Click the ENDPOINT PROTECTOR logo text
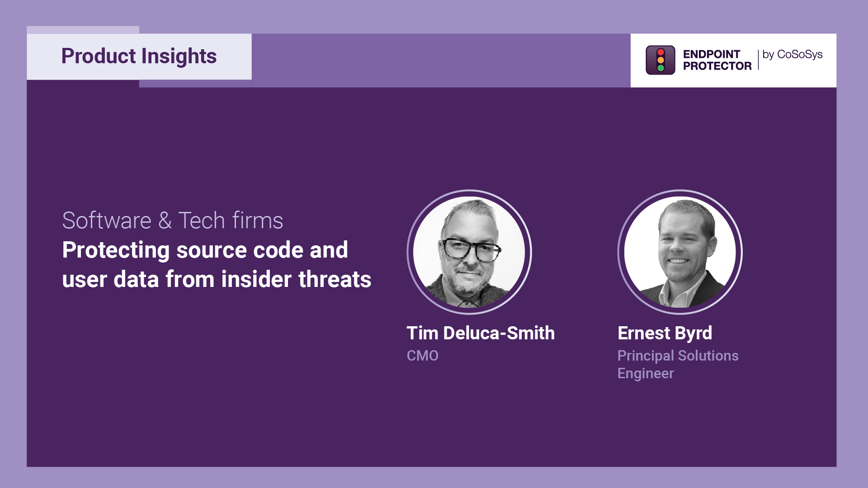Image resolution: width=868 pixels, height=488 pixels. point(717,60)
